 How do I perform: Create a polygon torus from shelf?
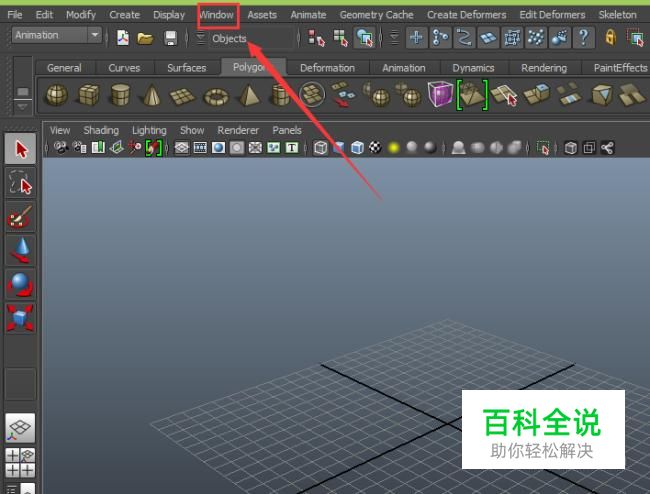pos(216,97)
